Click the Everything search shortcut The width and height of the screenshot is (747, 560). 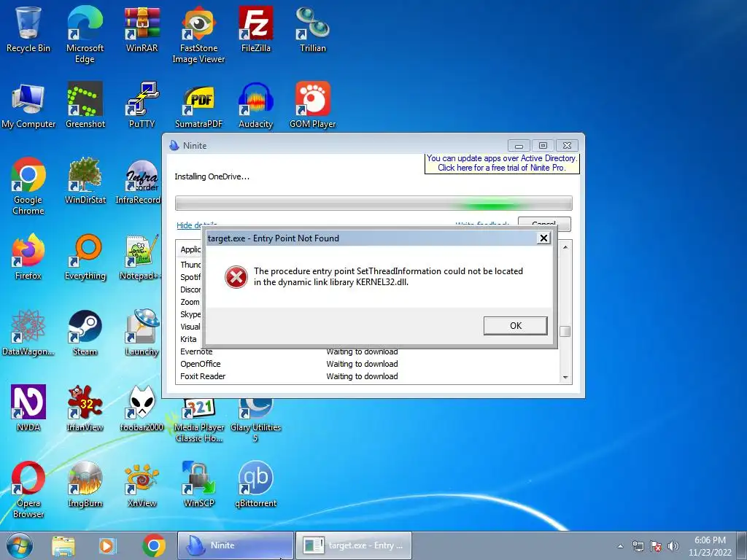click(85, 257)
